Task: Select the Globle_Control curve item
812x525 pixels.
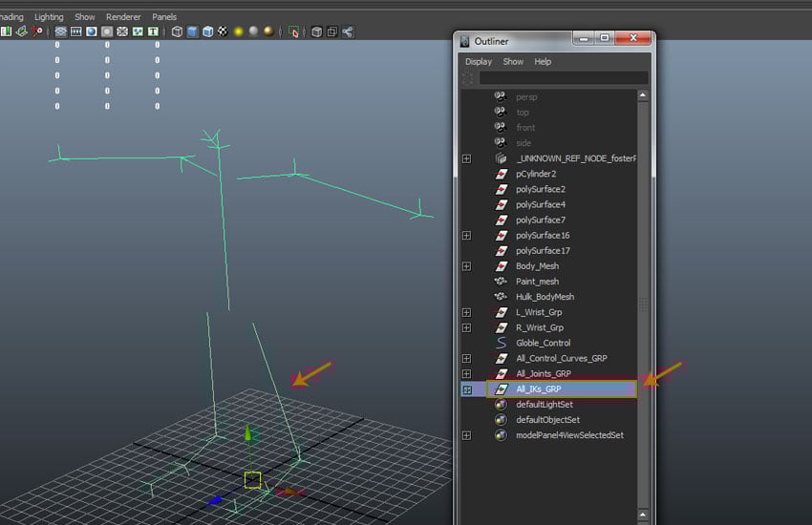Action: click(543, 343)
